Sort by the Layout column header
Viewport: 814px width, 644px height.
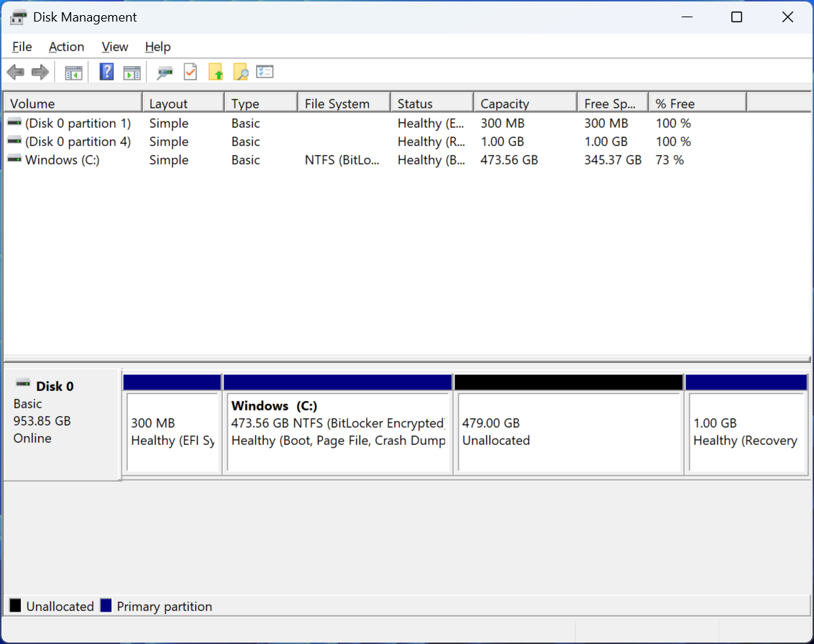point(183,103)
